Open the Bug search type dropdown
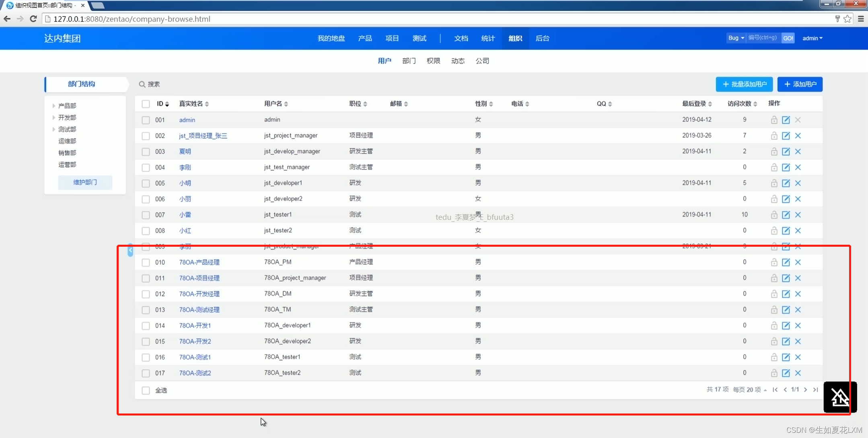Screen dimensions: 868x438 736,38
